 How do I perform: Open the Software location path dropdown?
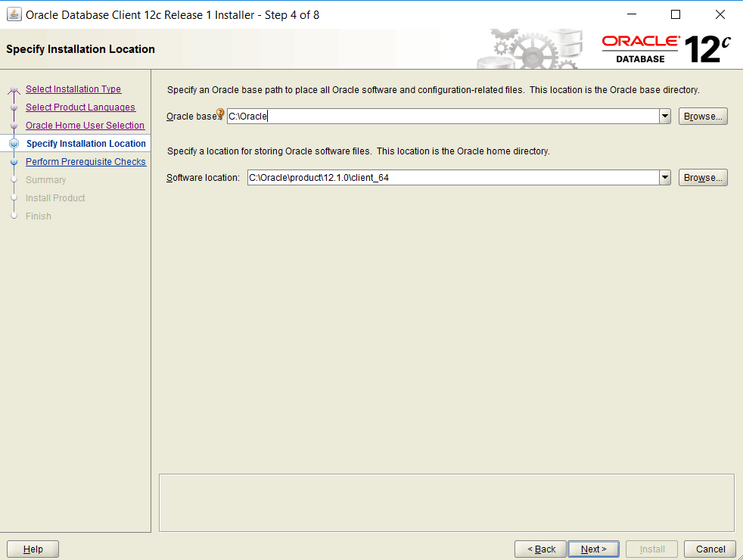click(665, 178)
